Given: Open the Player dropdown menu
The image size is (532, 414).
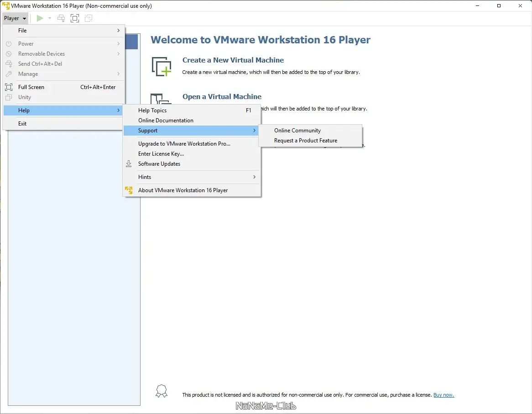Looking at the screenshot, I should (x=15, y=18).
